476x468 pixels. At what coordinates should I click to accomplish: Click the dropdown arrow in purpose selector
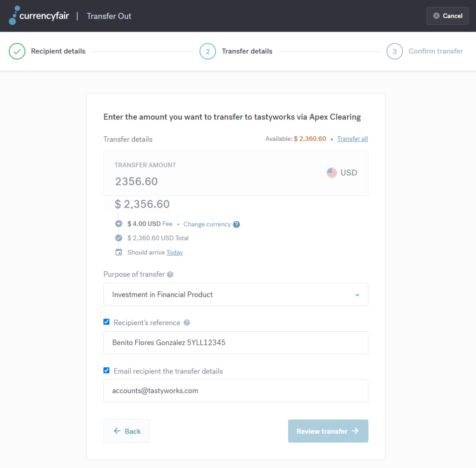point(357,295)
